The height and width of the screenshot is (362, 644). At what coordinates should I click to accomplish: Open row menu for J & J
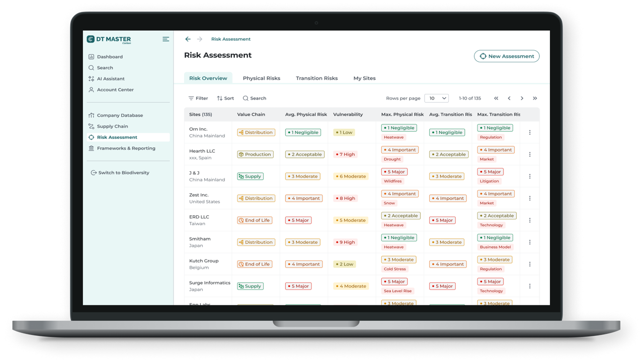(530, 176)
